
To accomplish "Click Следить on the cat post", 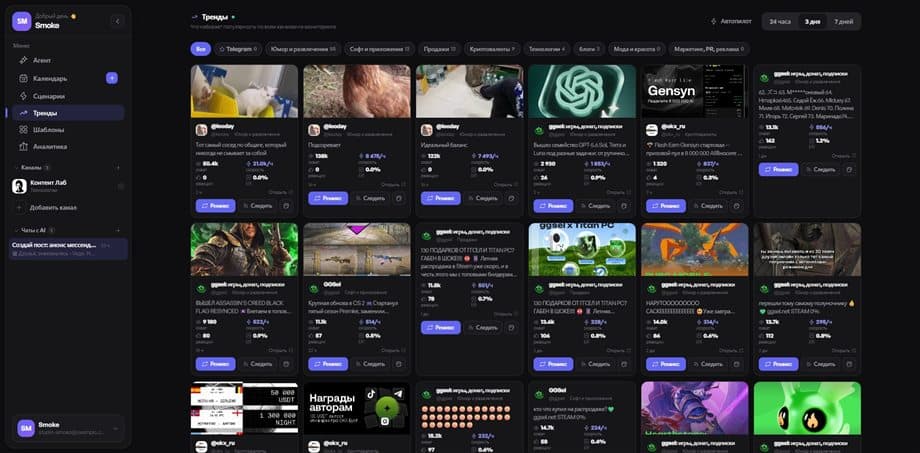I will [x=258, y=206].
